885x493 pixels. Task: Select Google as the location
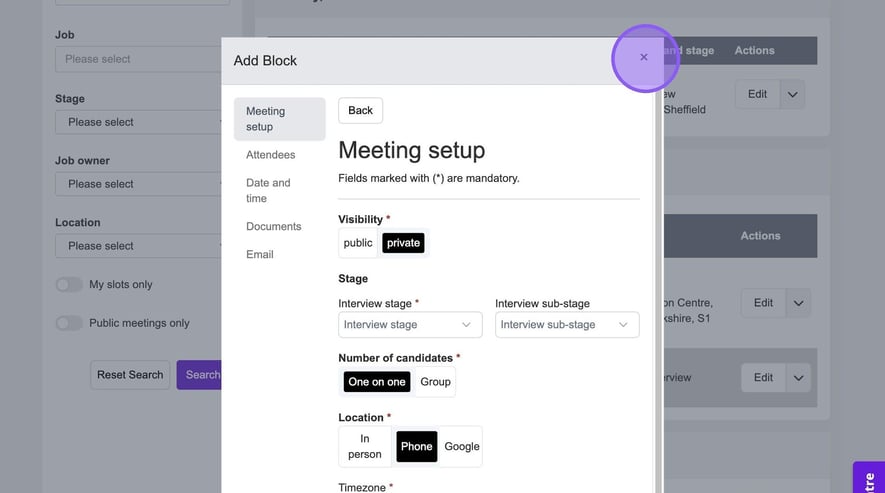461,446
